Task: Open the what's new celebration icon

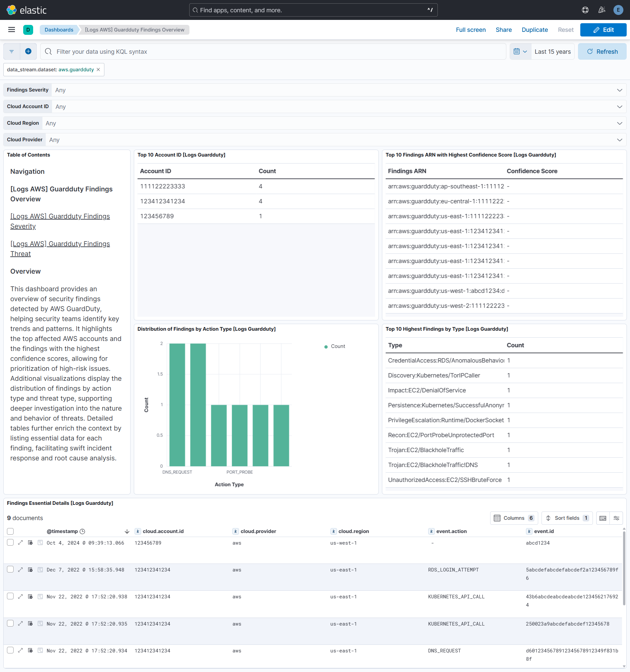Action: click(601, 10)
